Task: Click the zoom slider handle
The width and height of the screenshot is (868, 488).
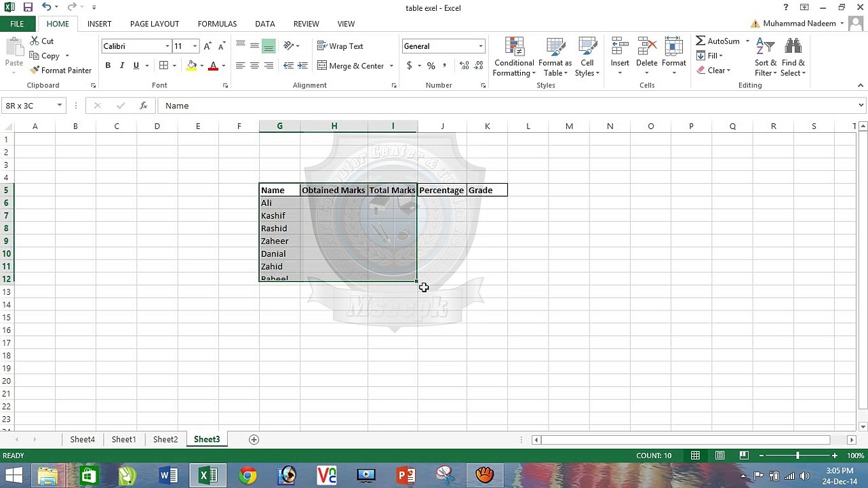Action: (797, 455)
